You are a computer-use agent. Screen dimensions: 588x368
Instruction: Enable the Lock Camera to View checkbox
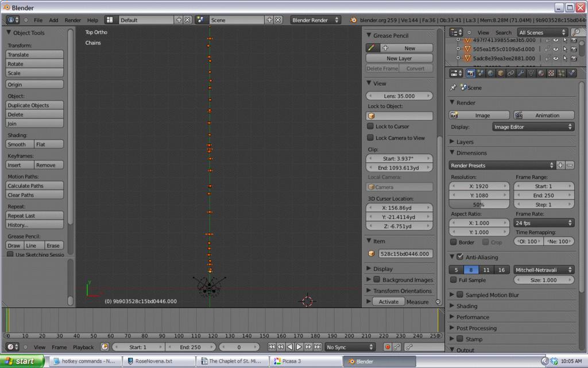pyautogui.click(x=370, y=138)
